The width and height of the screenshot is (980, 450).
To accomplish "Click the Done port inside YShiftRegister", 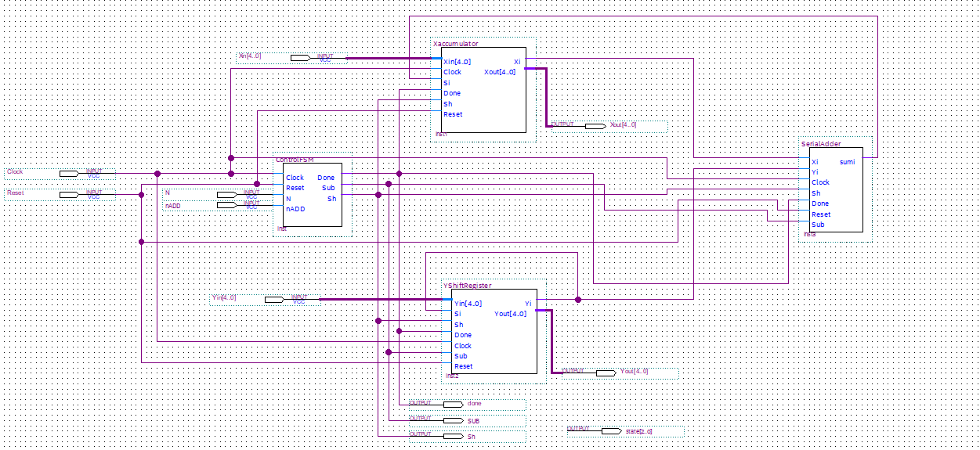I will 463,335.
